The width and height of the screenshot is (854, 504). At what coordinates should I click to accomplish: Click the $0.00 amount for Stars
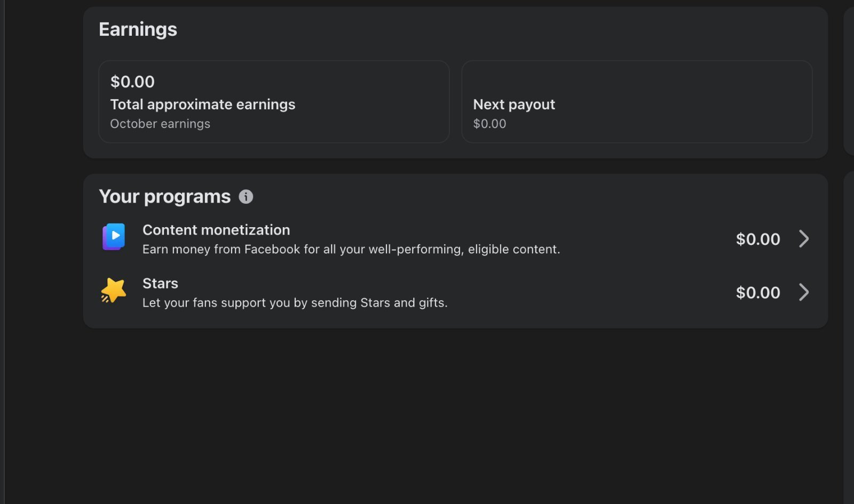[758, 292]
